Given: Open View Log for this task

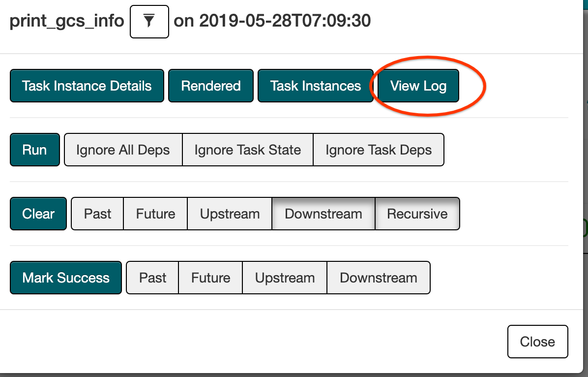Looking at the screenshot, I should pos(418,86).
